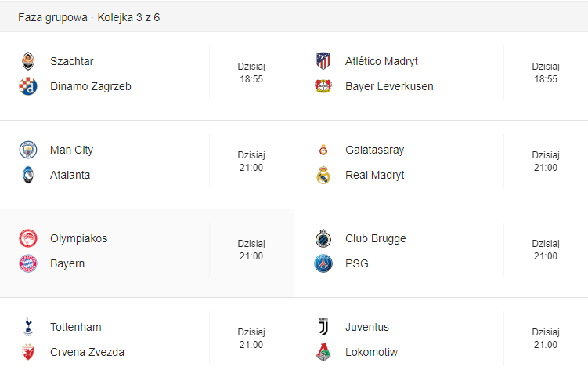Click the Faza grupowa Kolejka 3 header
588x388 pixels.
click(x=89, y=17)
